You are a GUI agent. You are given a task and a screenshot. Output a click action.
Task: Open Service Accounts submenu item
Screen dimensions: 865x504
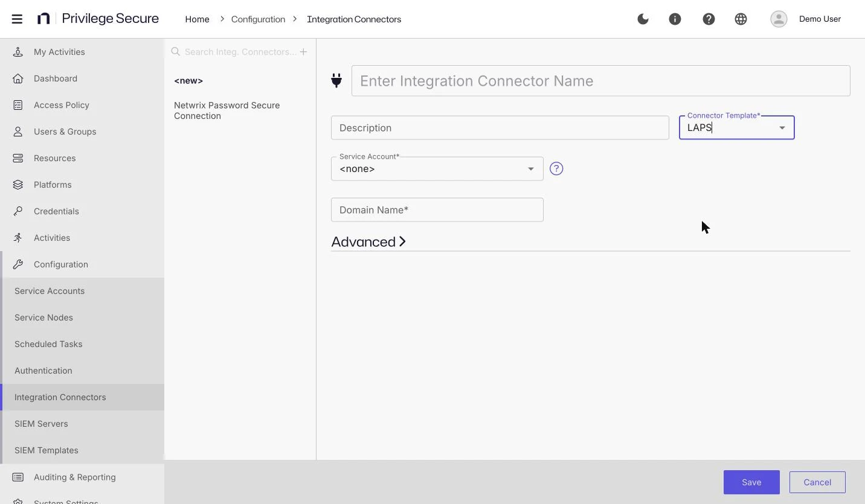pos(82,291)
